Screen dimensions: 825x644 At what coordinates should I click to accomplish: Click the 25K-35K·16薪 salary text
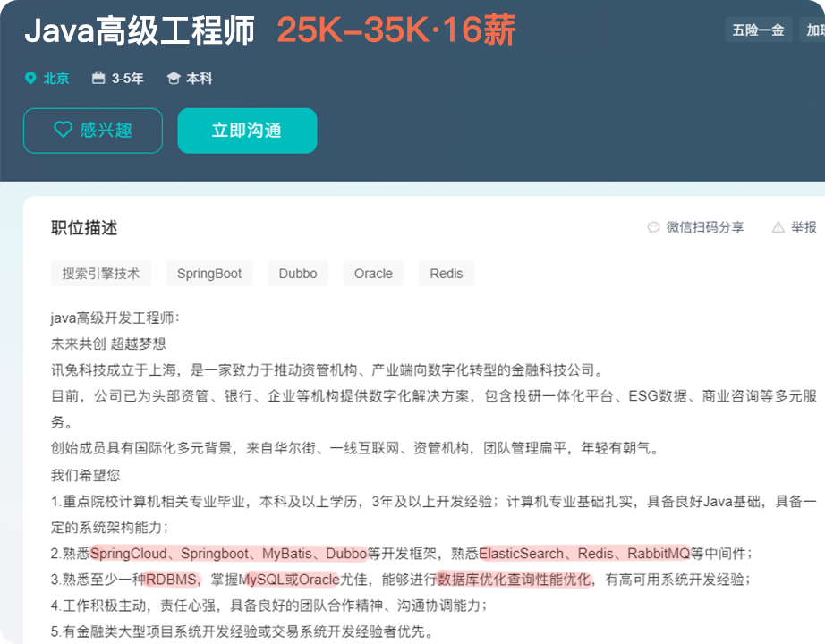[x=395, y=32]
